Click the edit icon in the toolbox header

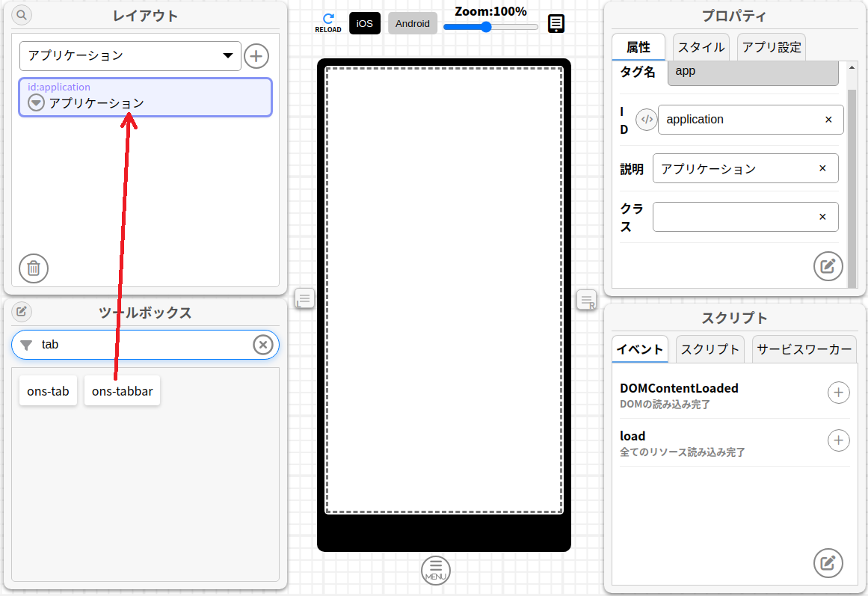click(22, 311)
